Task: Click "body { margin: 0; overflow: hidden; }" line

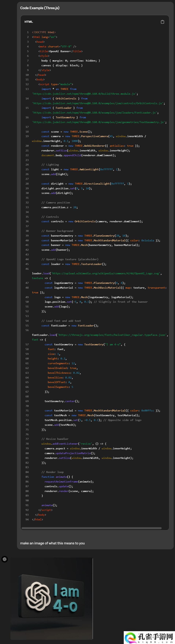Action: (x=71, y=61)
